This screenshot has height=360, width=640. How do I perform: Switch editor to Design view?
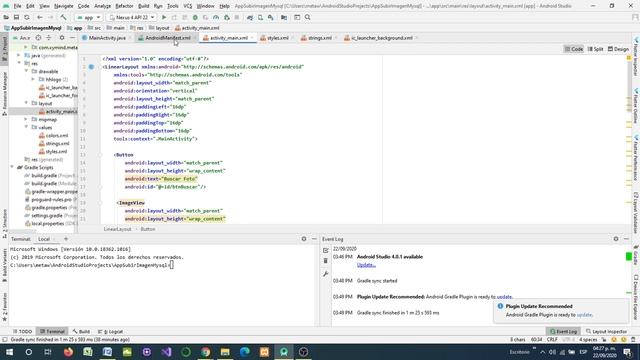(x=618, y=49)
